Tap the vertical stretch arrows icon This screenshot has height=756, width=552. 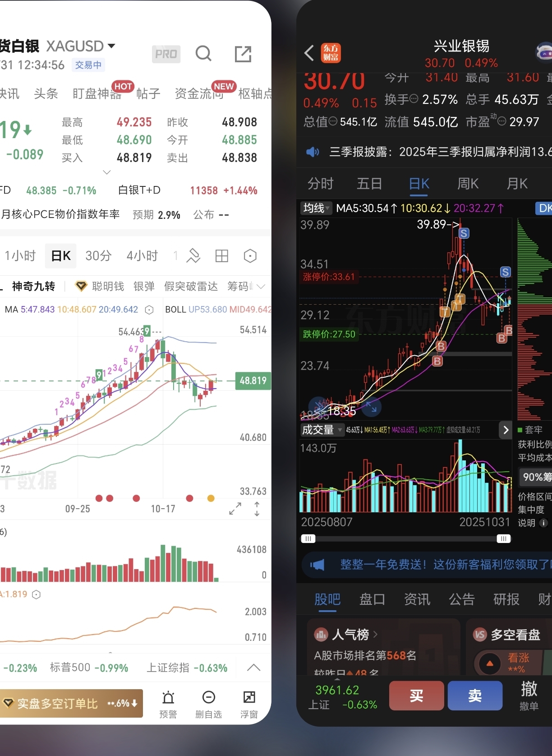point(257,509)
